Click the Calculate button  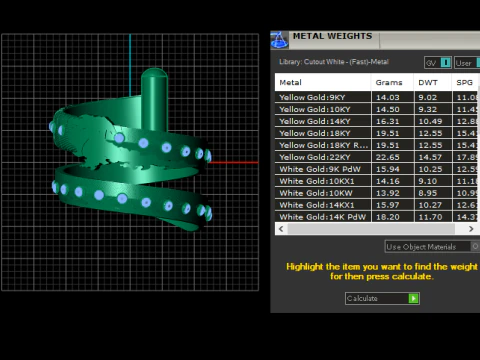[382, 298]
